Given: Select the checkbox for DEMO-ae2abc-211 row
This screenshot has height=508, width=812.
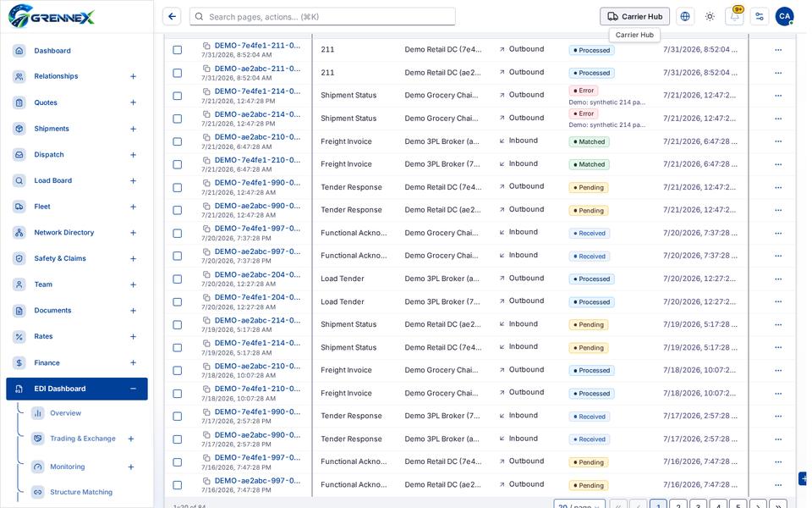Looking at the screenshot, I should 177,73.
